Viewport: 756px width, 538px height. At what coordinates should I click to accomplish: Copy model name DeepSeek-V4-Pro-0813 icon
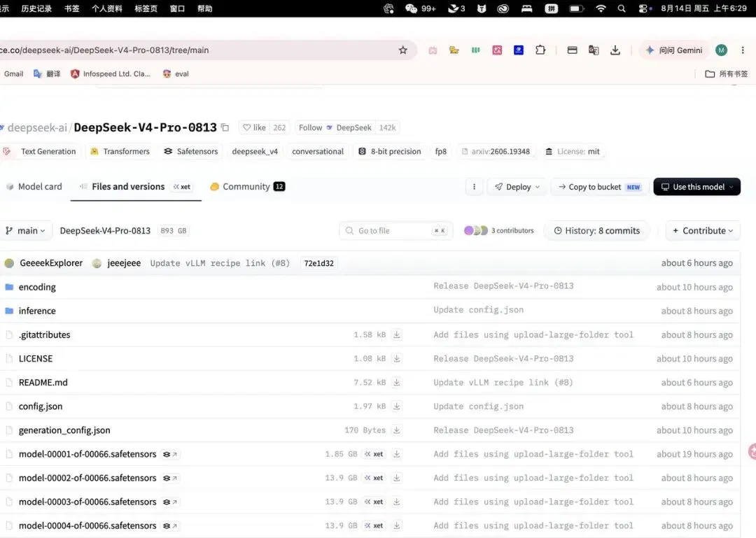click(x=225, y=127)
